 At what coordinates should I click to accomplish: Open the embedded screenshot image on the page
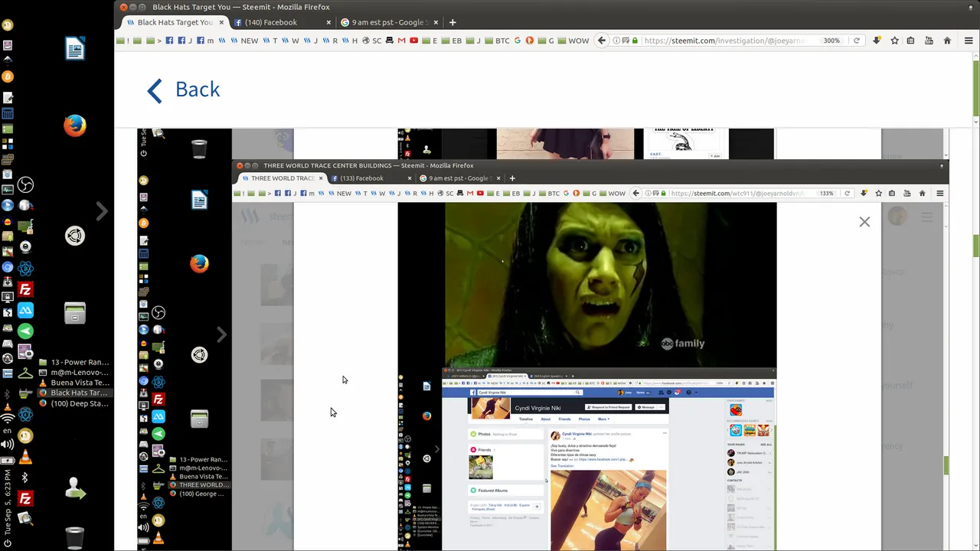pos(543,339)
